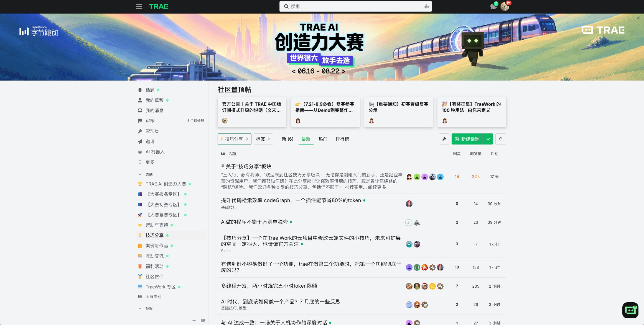Open topic AI做的程序不错千万别单独夸
This screenshot has width=644, height=325.
[x=254, y=222]
